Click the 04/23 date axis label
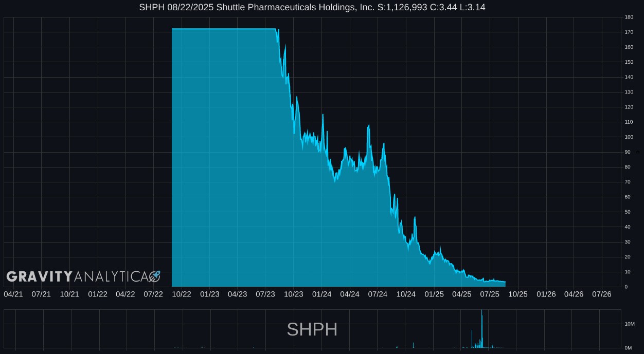The image size is (644, 354). 237,294
